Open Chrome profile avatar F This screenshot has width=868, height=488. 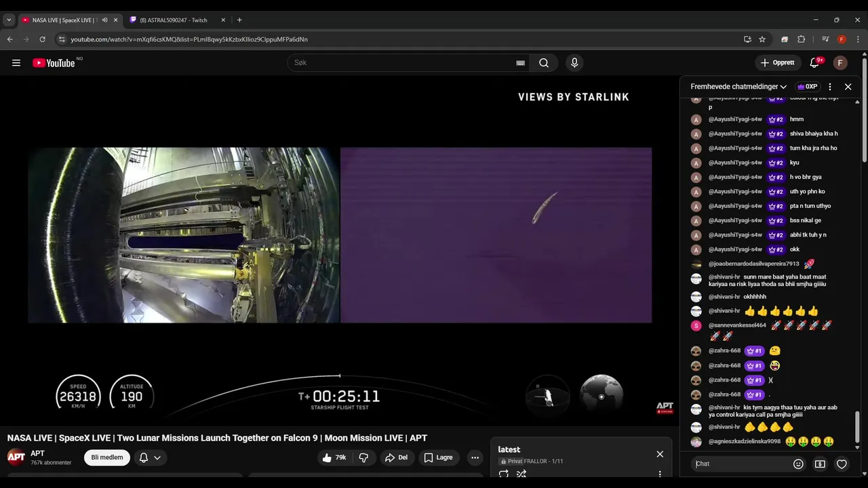[842, 39]
